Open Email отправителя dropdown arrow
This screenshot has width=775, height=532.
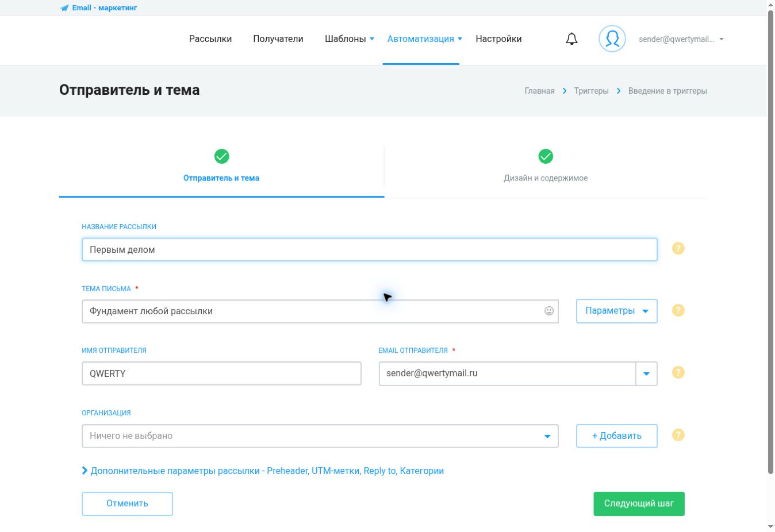(x=646, y=373)
